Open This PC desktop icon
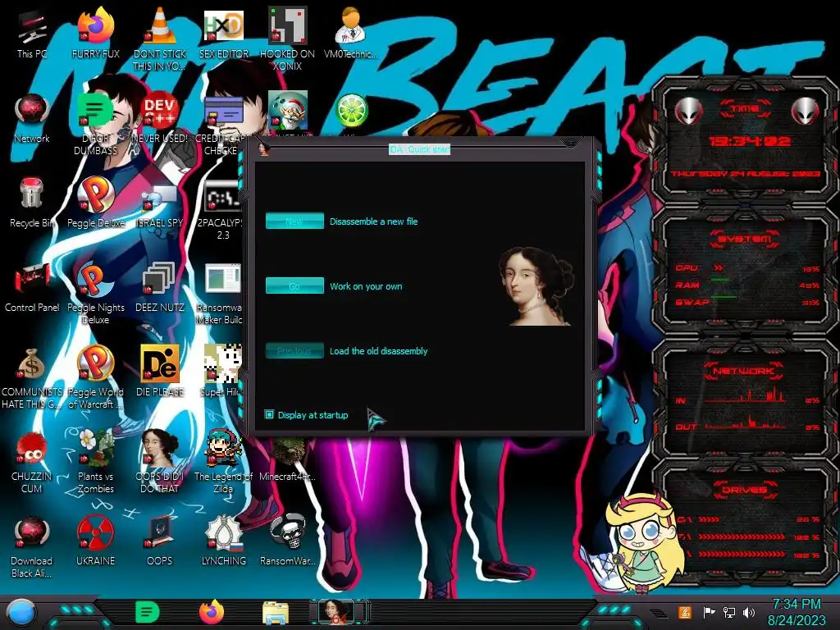Viewport: 840px width, 630px height. coord(32,34)
